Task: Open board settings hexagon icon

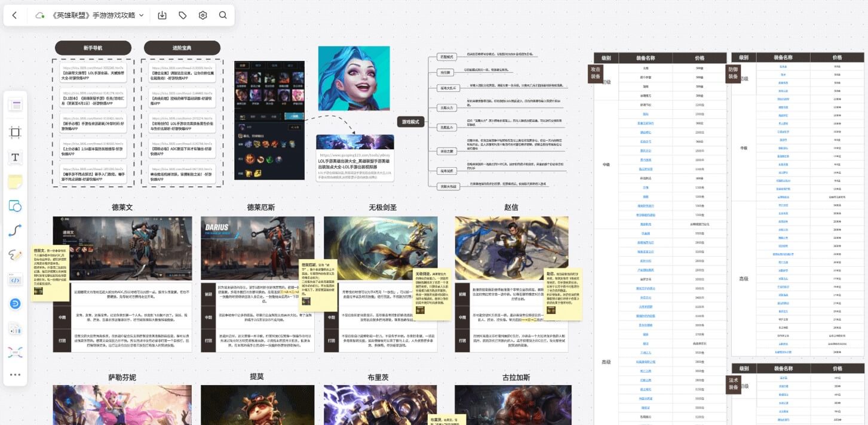Action: point(203,15)
